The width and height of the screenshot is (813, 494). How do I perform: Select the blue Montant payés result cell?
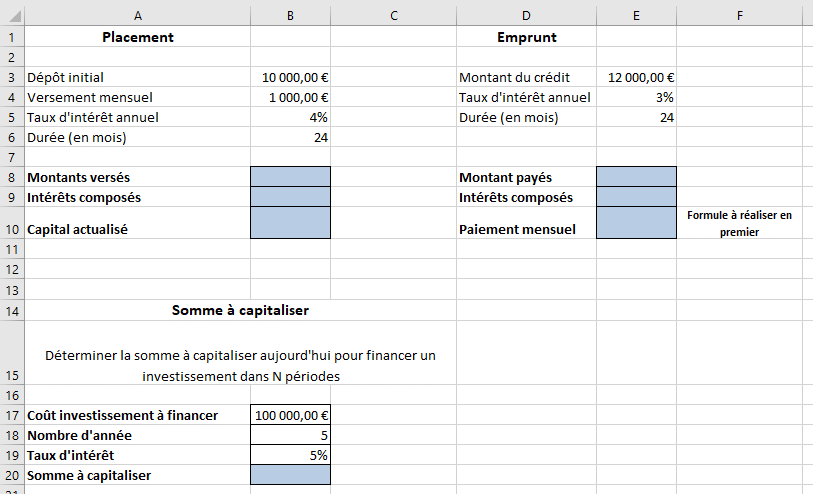point(636,177)
